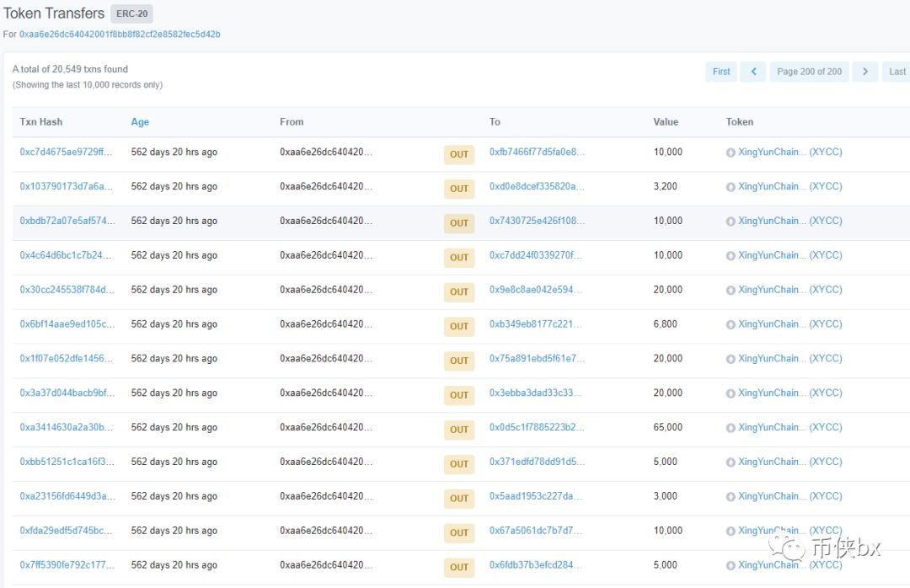Go to previous page with left chevron
This screenshot has width=910, height=588.
click(753, 72)
